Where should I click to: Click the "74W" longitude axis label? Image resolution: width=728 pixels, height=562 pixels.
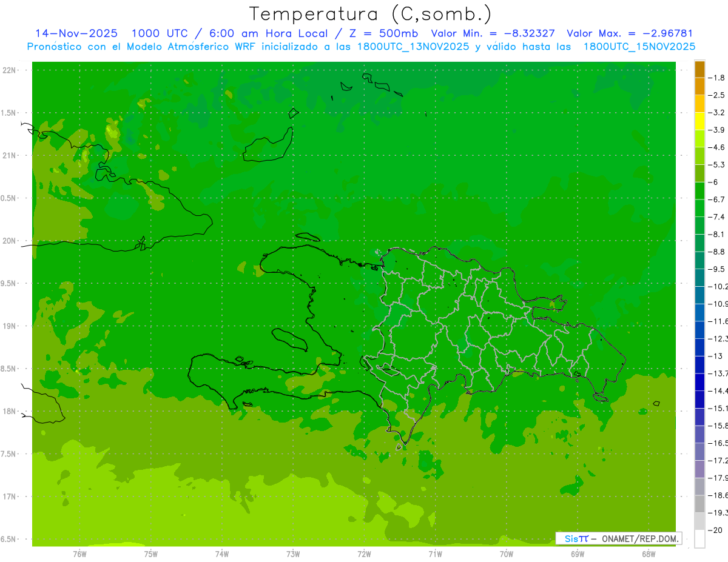[222, 554]
